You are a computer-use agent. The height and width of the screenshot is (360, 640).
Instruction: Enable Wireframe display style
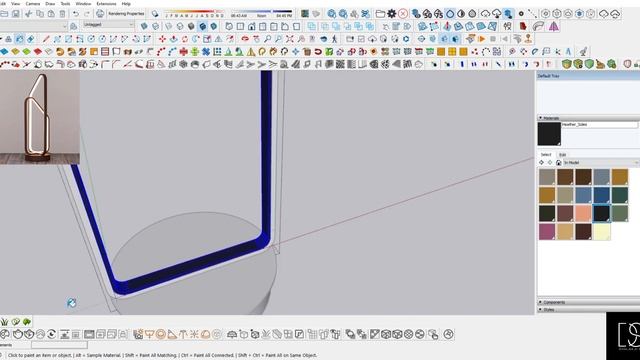click(x=169, y=27)
